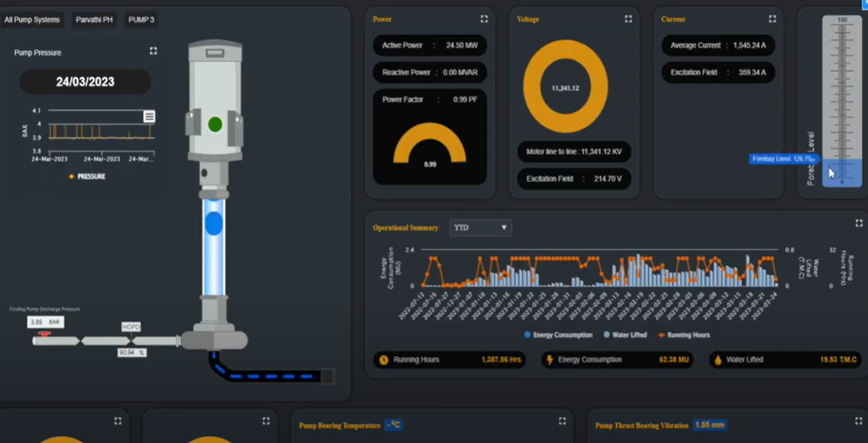Expand the Power panel to fullscreen
Screen dimensions: 868x443
(x=484, y=19)
